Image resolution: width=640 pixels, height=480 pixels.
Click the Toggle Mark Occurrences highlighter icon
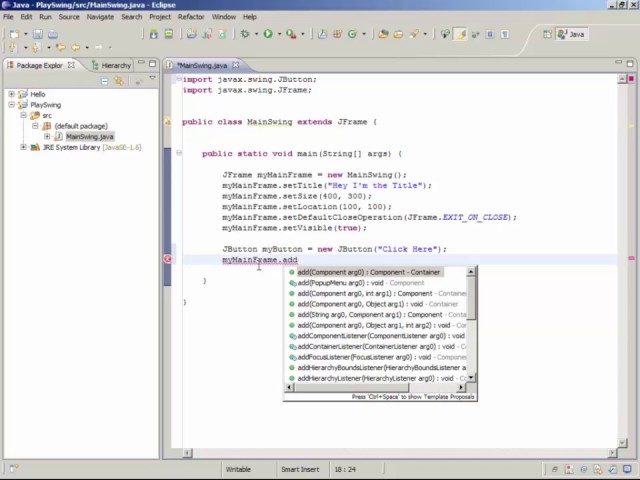(460, 34)
